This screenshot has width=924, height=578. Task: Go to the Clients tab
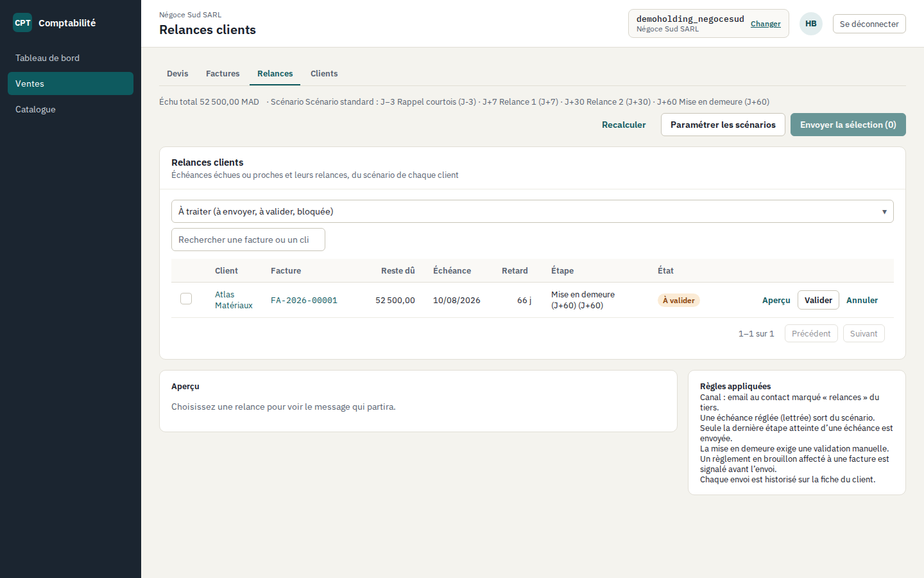pos(324,74)
